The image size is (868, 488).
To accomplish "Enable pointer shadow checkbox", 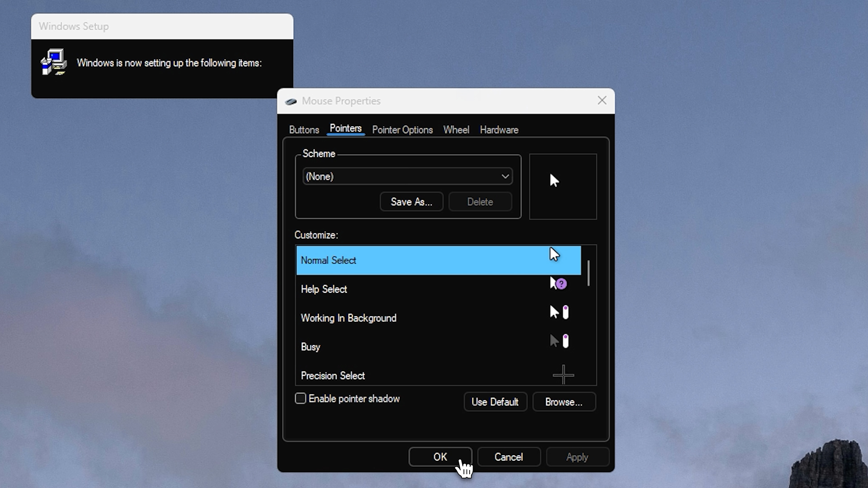I will (301, 399).
